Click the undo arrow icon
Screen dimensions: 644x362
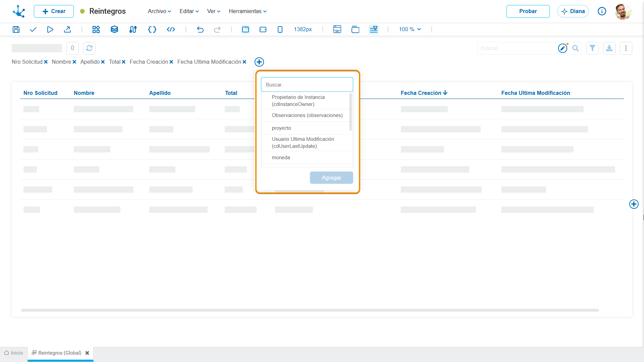tap(200, 29)
